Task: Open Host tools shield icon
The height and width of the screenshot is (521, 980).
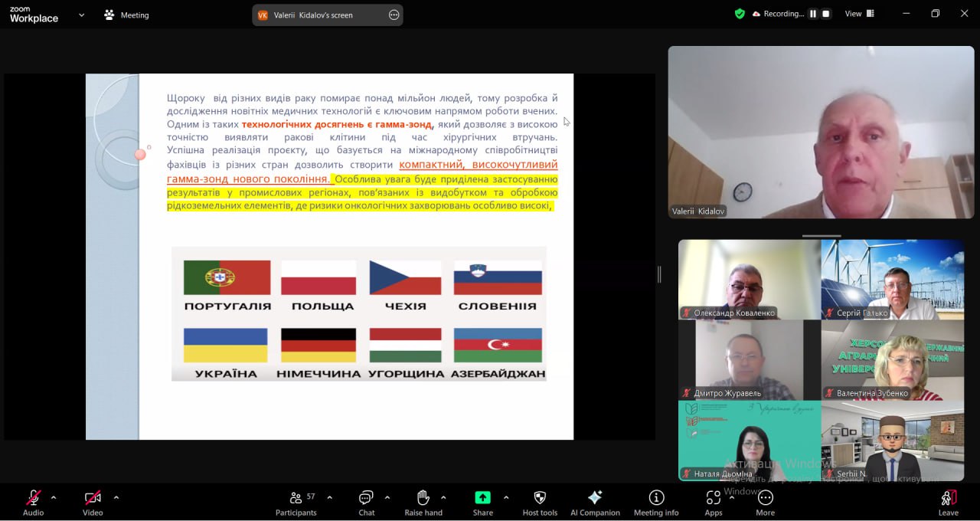Action: point(540,503)
